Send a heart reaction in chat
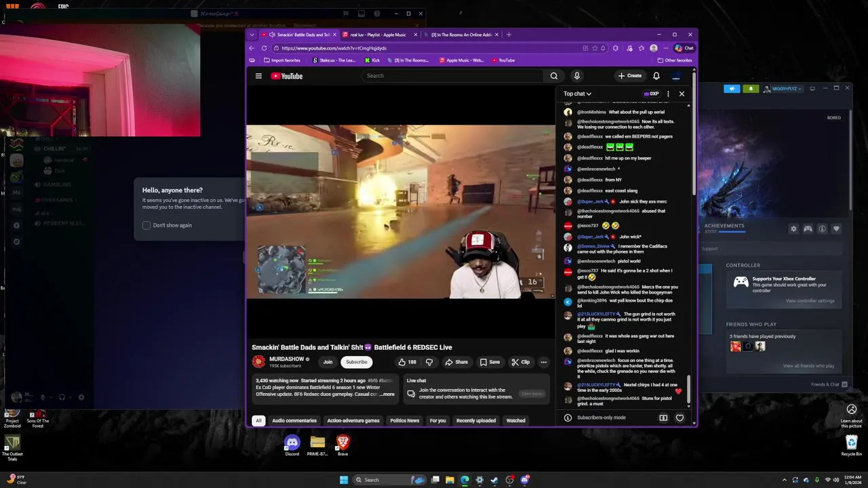This screenshot has height=488, width=868. [x=679, y=418]
